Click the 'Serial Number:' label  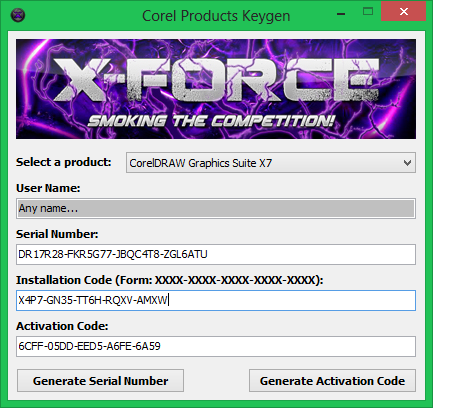57,234
